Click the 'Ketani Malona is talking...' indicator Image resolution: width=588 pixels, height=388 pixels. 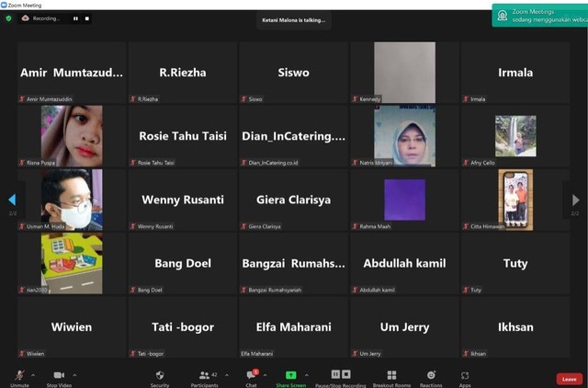(294, 20)
